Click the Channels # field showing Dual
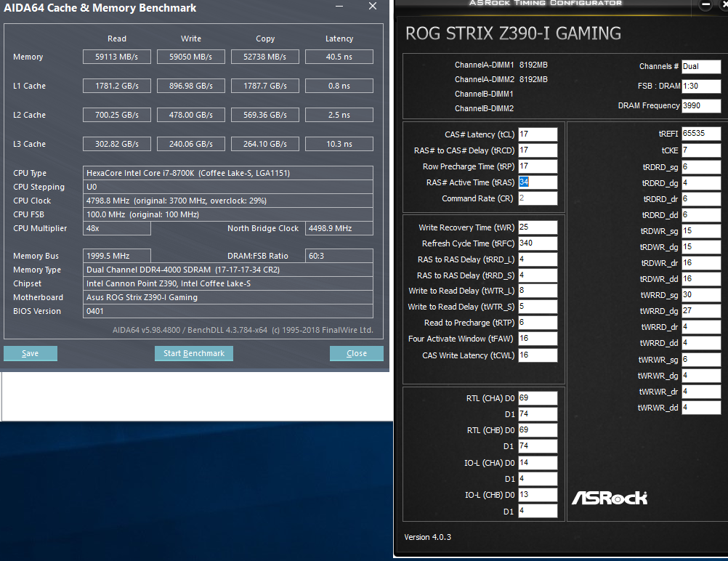The image size is (728, 561). click(701, 66)
